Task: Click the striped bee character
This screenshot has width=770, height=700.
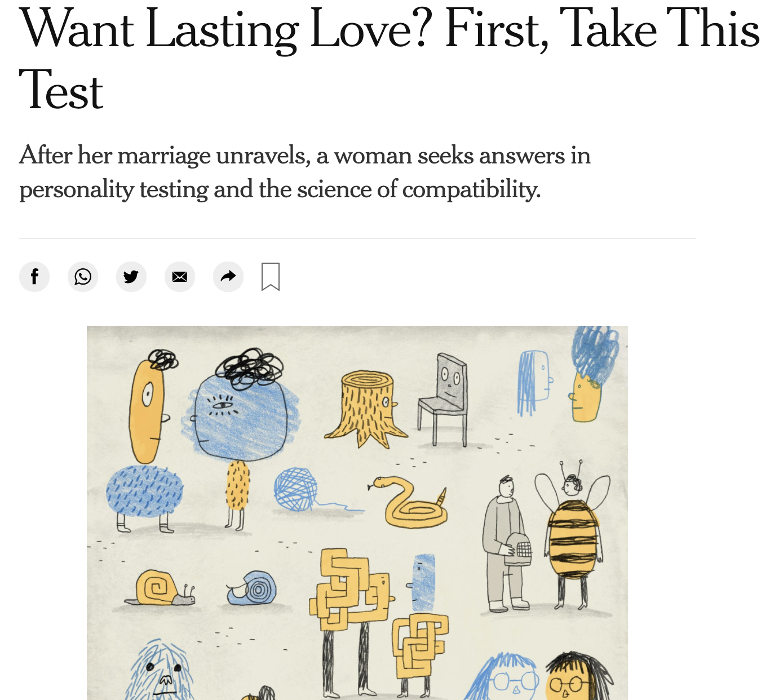Action: (573, 534)
